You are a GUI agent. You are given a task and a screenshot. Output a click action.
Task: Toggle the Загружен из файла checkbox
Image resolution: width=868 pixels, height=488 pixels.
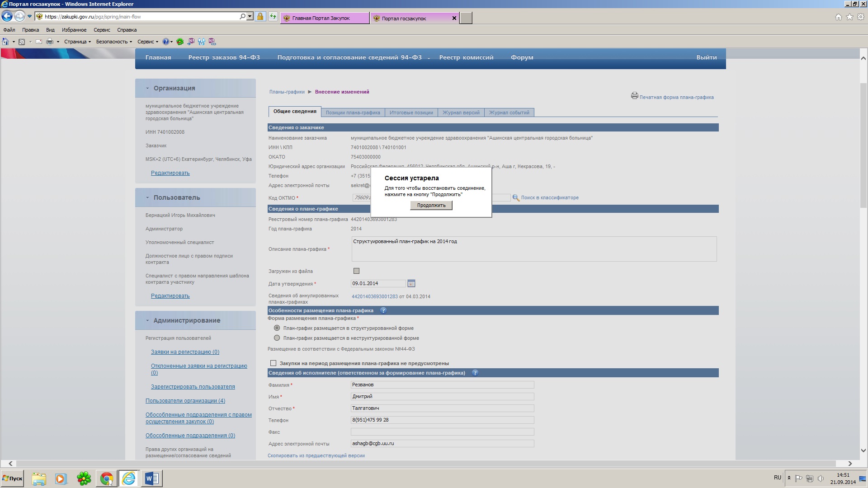(x=356, y=271)
